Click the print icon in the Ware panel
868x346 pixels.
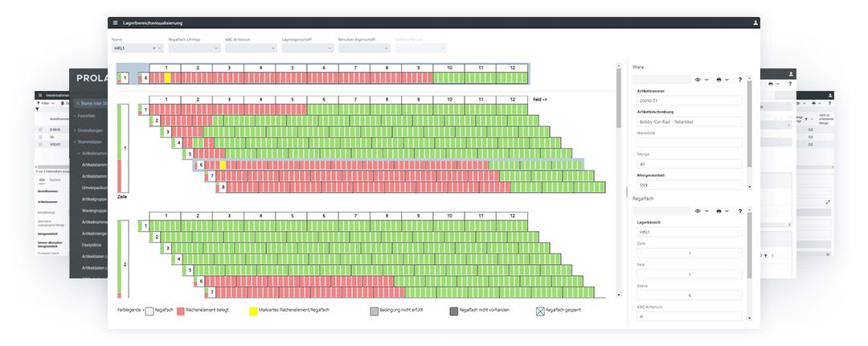click(x=719, y=80)
